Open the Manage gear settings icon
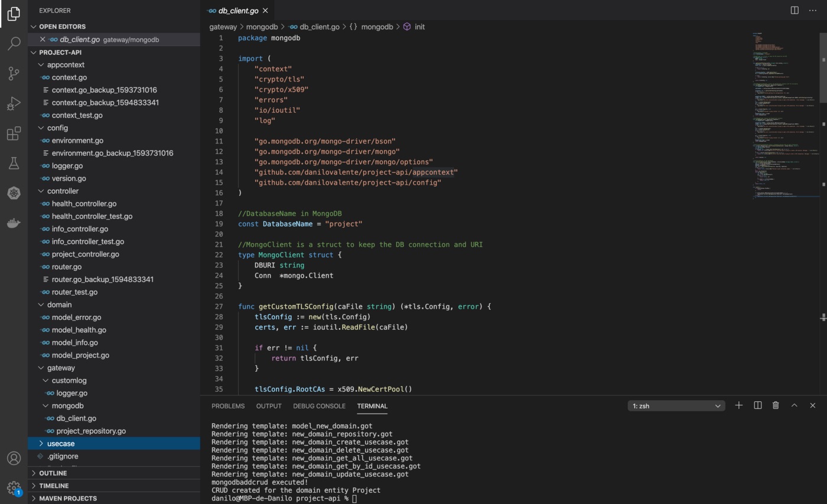This screenshot has width=827, height=504. coord(14,487)
